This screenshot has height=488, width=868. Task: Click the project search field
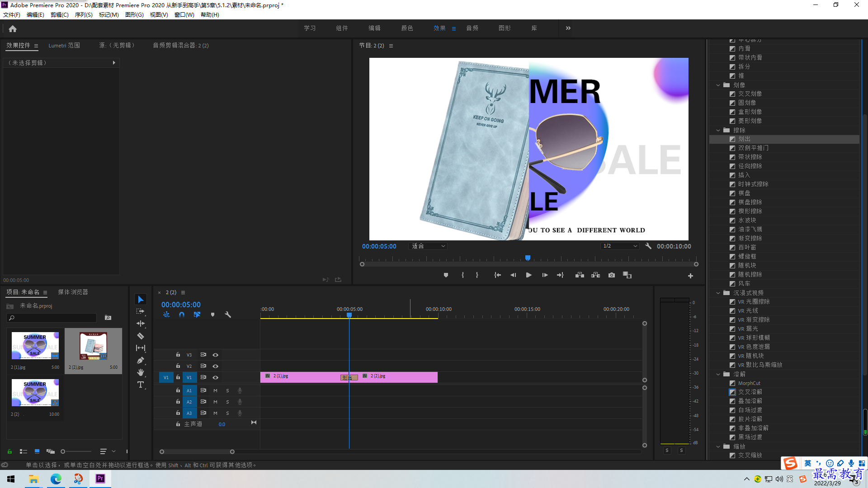click(52, 318)
